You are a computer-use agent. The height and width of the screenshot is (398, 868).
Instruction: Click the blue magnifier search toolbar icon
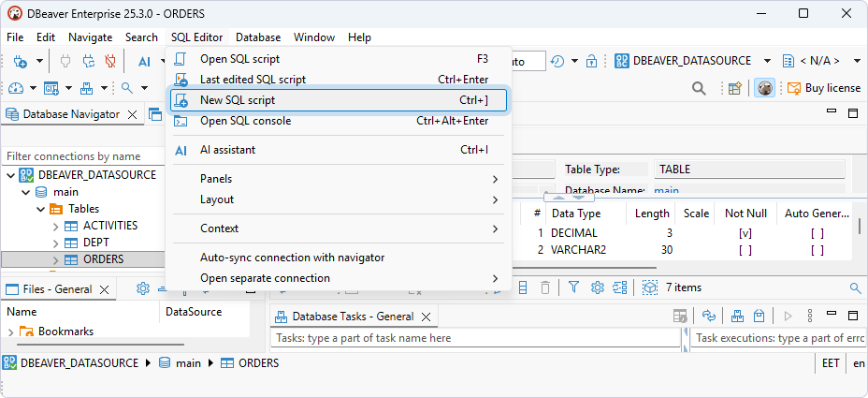coord(127,88)
